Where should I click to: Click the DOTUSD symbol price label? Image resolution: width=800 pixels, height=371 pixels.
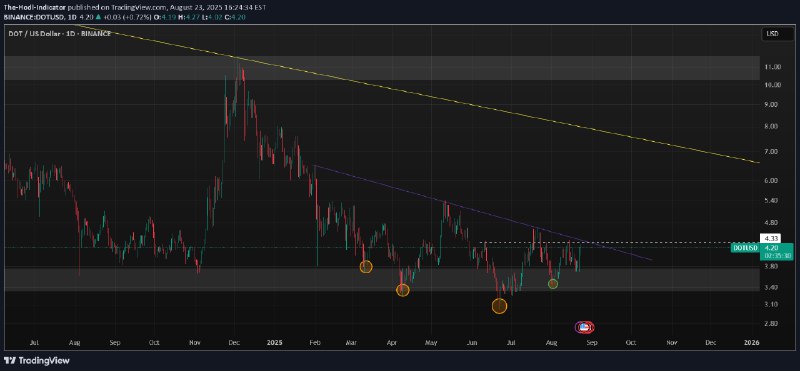click(745, 247)
